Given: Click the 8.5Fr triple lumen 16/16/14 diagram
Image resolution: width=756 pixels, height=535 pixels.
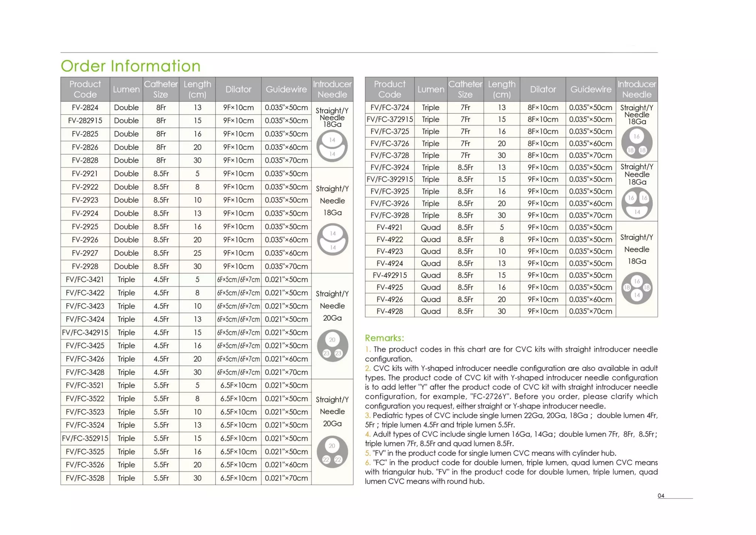Looking at the screenshot, I should click(637, 204).
